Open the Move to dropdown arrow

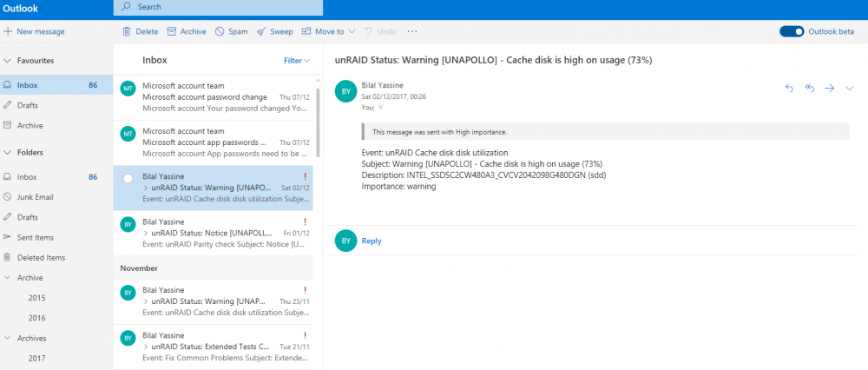352,31
